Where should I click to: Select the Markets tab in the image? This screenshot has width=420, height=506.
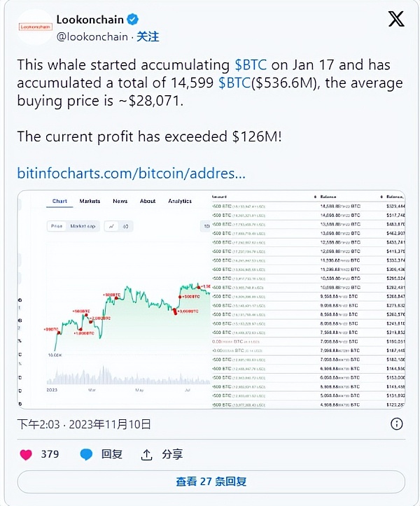[x=90, y=202]
